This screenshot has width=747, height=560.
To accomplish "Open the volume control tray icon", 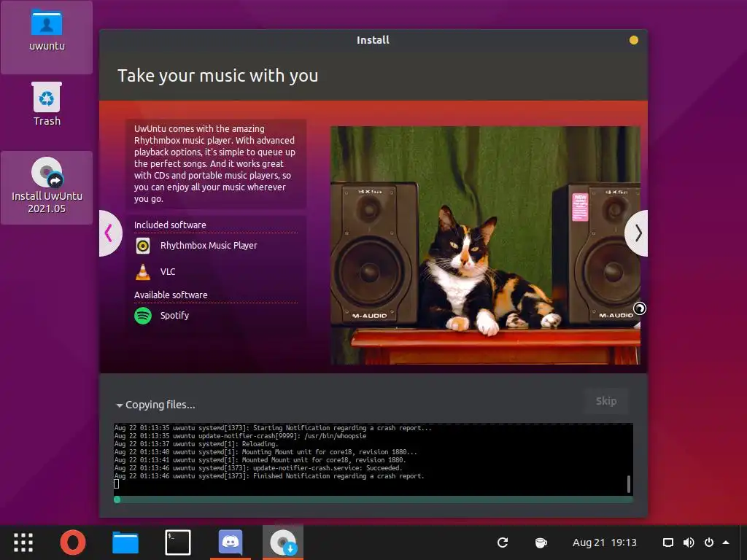I will (x=689, y=542).
